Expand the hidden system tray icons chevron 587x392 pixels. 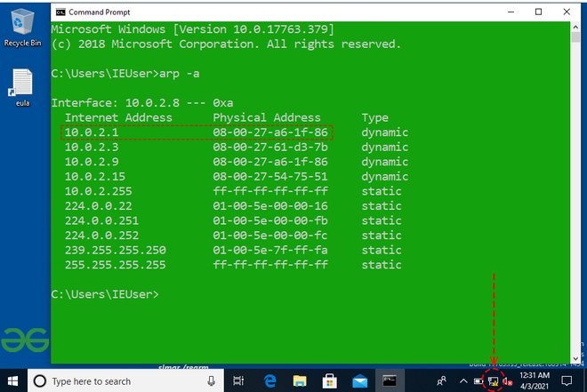pyautogui.click(x=463, y=381)
